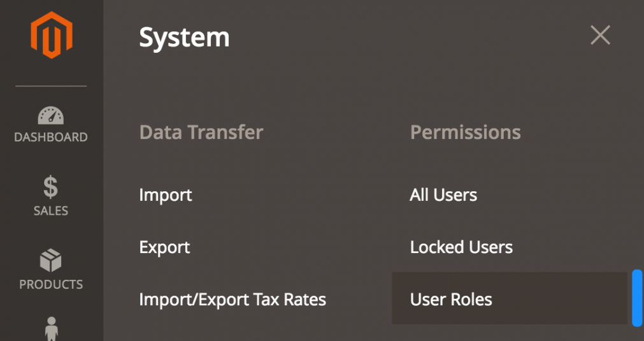Click the PRODUCTS sidebar label

tap(51, 284)
